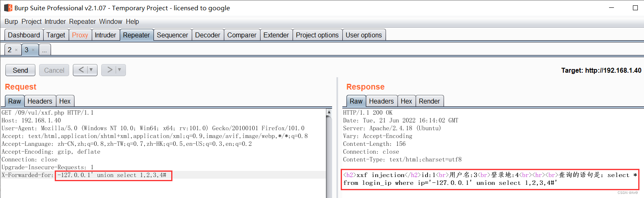Click the Accept-Encoding: gzip, deflate line
644x198 pixels.
[x=51, y=152]
